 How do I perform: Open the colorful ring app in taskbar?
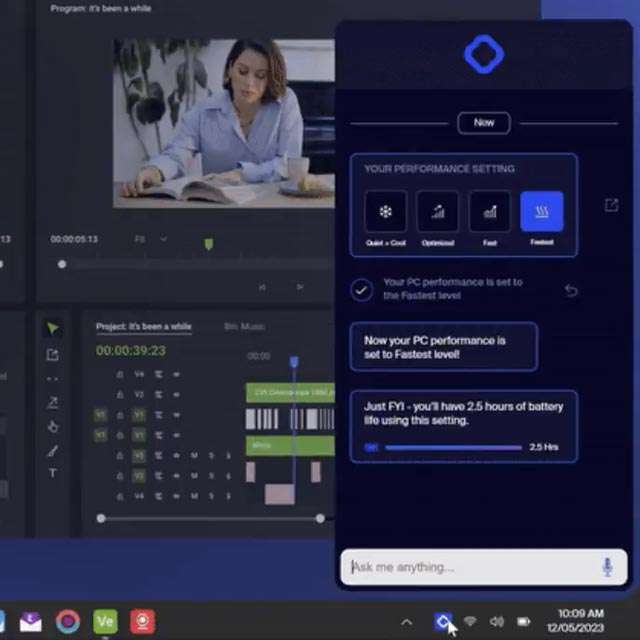(68, 622)
